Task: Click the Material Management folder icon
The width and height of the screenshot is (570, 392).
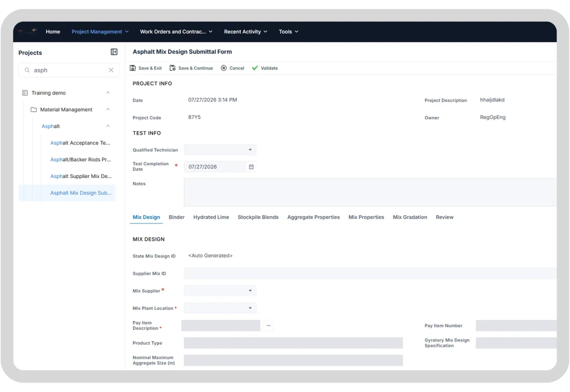Action: tap(33, 110)
